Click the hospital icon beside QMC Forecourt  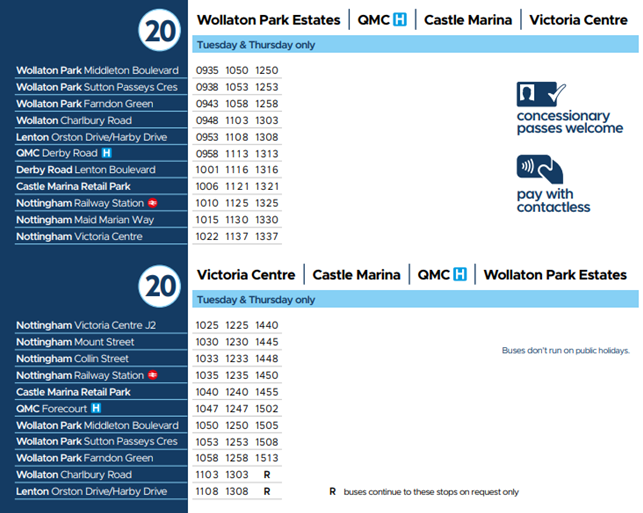pos(96,408)
